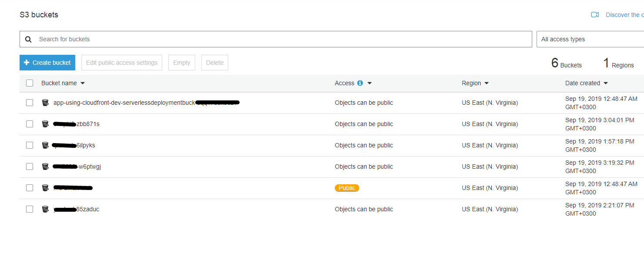Click bucket icon in 85zaduc row
This screenshot has width=644, height=263.
45,209
